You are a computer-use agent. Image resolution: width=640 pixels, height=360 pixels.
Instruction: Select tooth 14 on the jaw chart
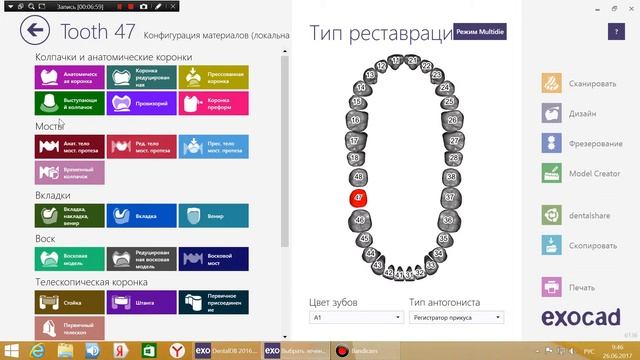[361, 87]
